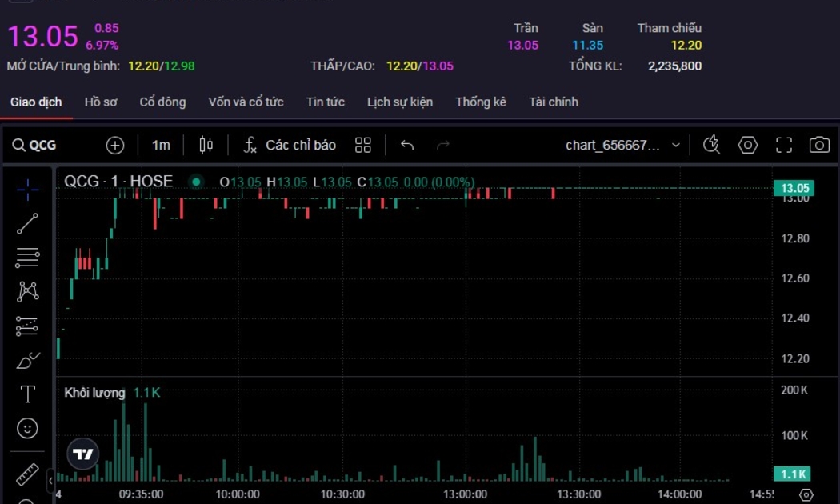The image size is (840, 504).
Task: Open the emoji icons tool
Action: (27, 429)
